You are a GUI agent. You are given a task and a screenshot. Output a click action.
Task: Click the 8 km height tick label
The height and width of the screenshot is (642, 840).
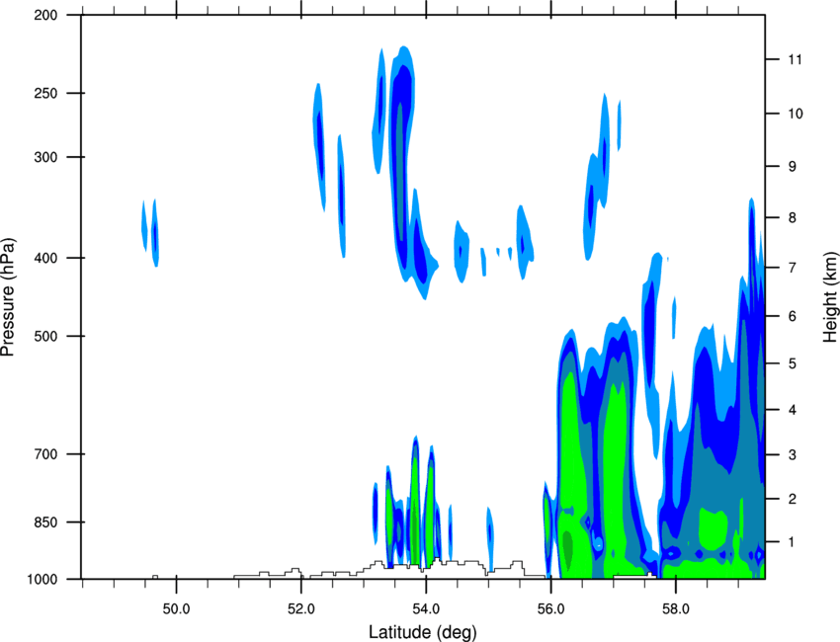click(793, 218)
